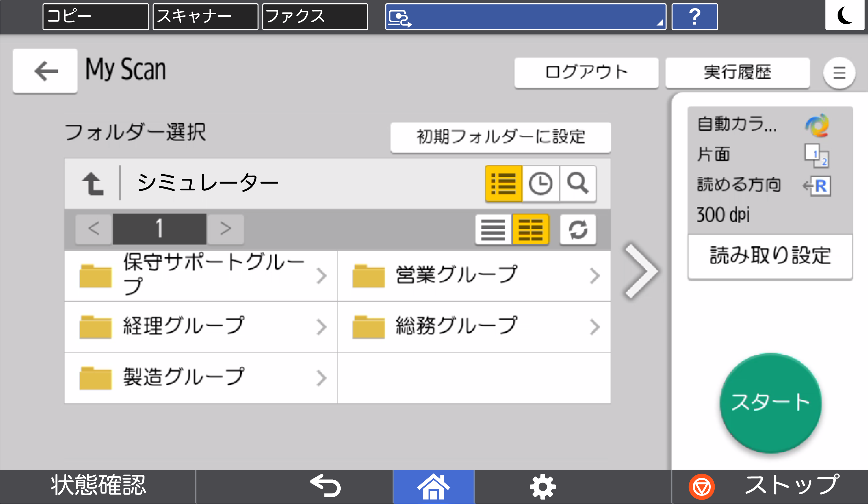The width and height of the screenshot is (868, 504).
Task: Open the help screen
Action: (x=694, y=16)
